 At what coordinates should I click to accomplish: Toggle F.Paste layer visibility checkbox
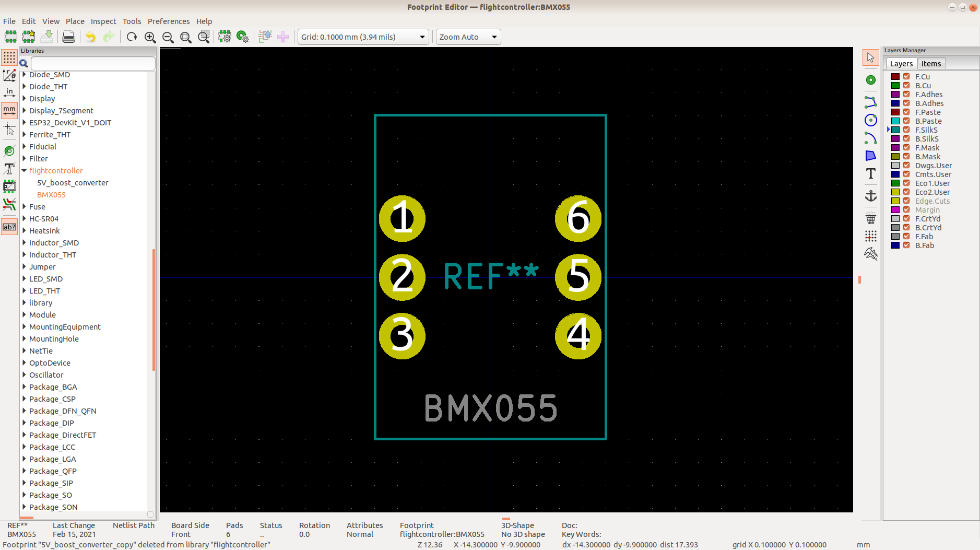click(906, 112)
